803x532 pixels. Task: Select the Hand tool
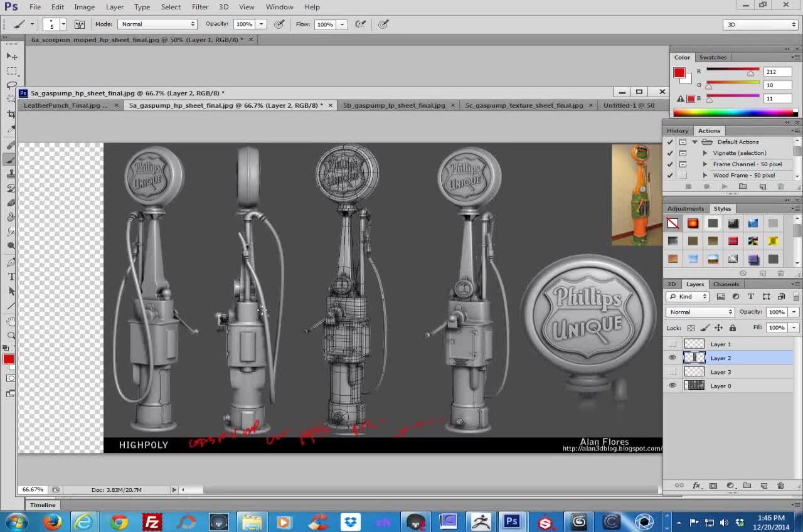(11, 321)
